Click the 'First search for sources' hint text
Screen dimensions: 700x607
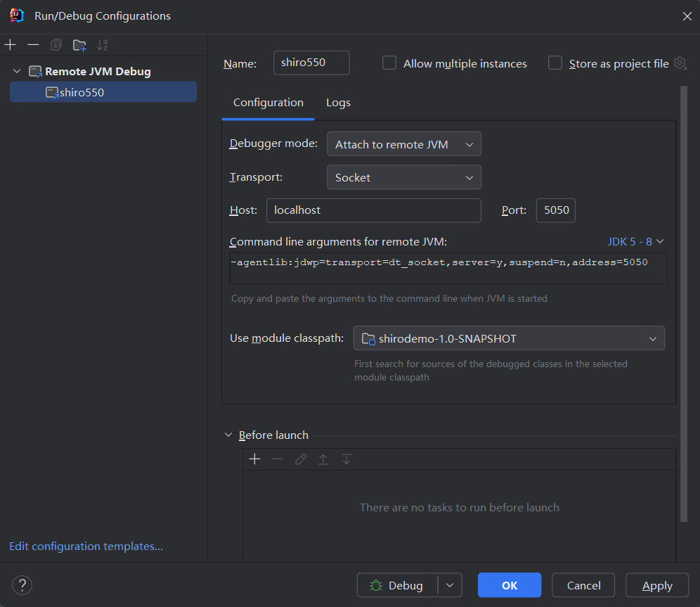tap(491, 370)
